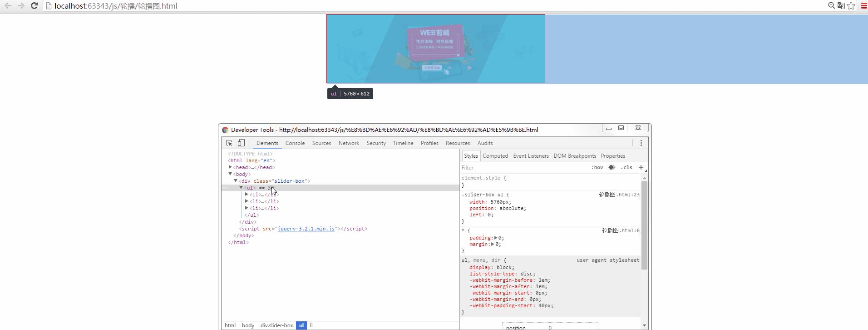Open source link 轮播图.html:8

click(x=621, y=230)
